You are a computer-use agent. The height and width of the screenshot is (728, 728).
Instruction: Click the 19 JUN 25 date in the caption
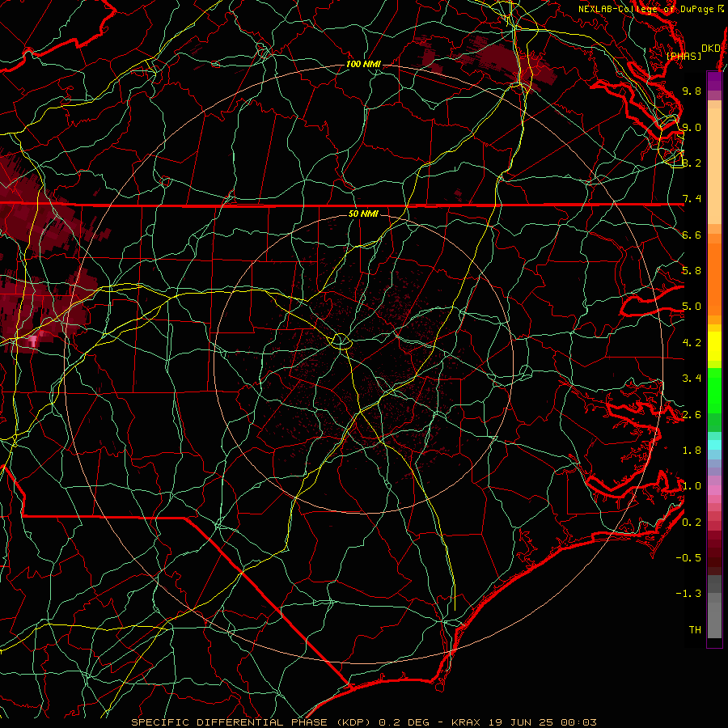tap(521, 722)
